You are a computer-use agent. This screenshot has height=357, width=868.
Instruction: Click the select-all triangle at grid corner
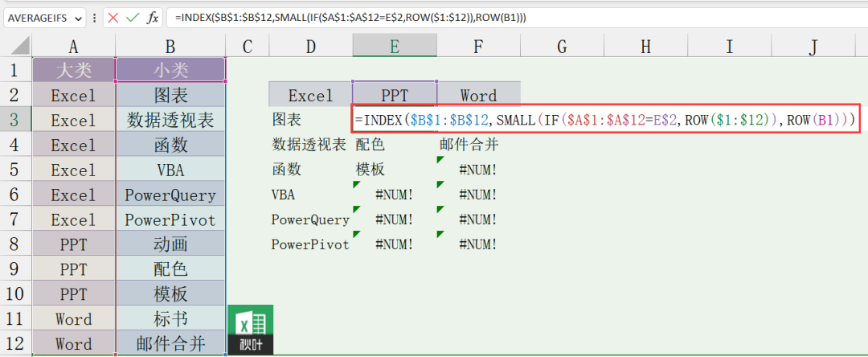20,45
